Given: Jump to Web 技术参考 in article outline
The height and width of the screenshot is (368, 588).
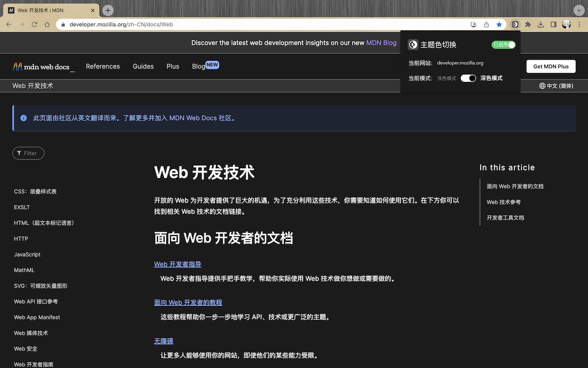Looking at the screenshot, I should pos(503,202).
